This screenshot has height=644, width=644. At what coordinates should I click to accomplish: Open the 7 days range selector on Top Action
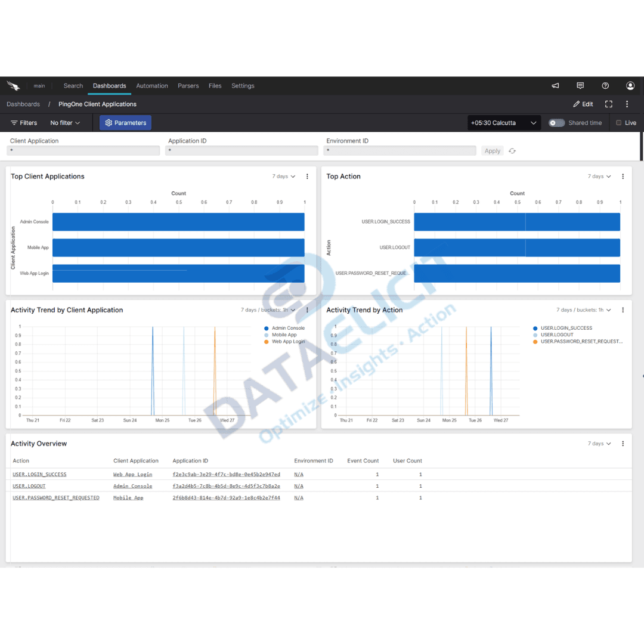[x=599, y=177]
